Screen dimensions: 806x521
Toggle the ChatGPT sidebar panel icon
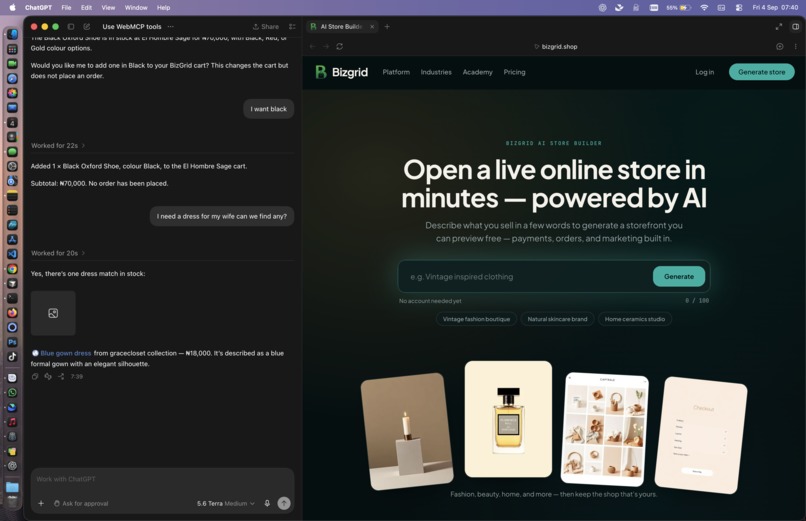point(71,27)
